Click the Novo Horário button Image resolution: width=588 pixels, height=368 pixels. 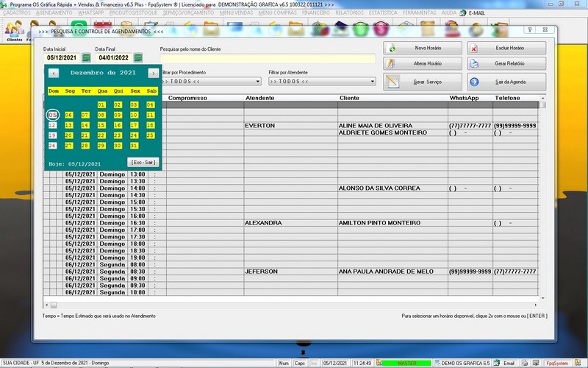(x=423, y=48)
